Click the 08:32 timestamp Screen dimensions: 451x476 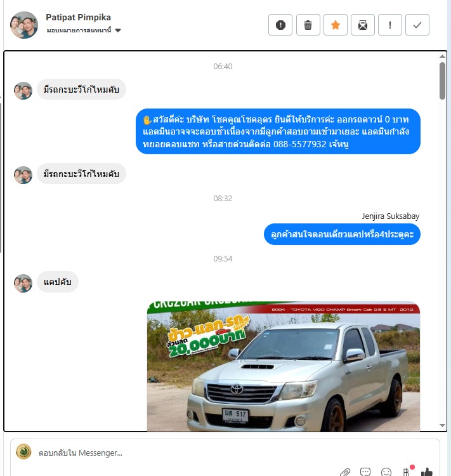(223, 198)
